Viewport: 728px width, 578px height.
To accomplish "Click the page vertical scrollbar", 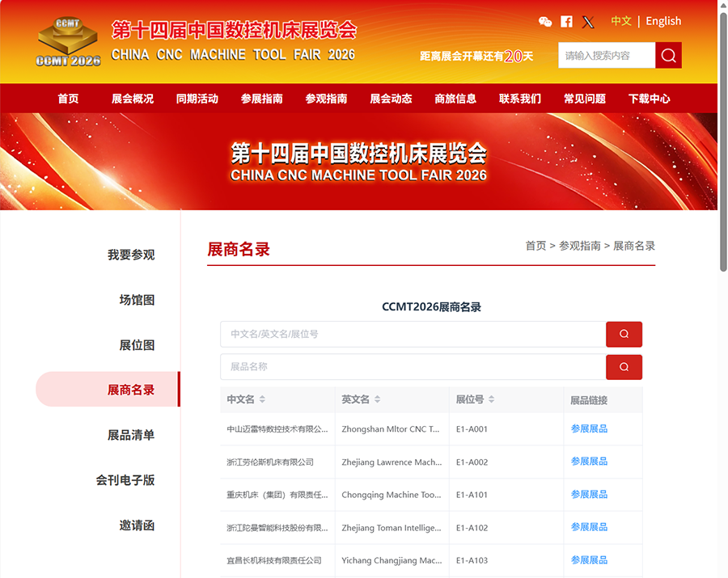I will click(x=722, y=162).
